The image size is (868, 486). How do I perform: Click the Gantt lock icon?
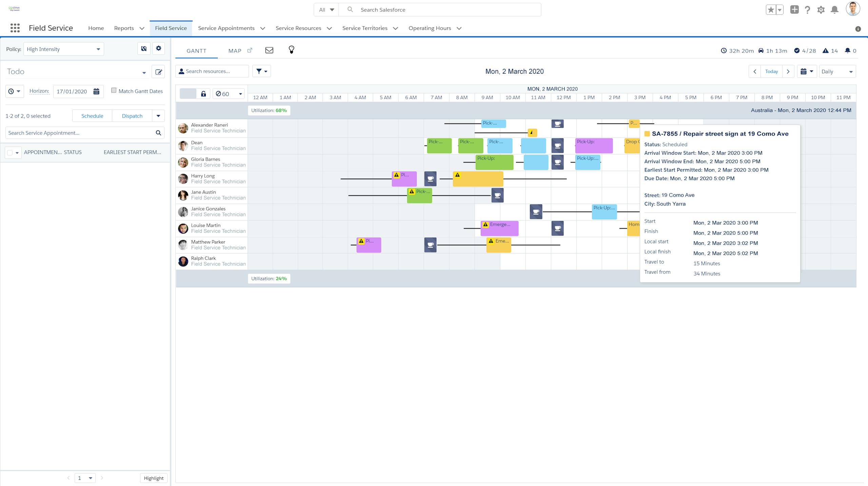203,94
